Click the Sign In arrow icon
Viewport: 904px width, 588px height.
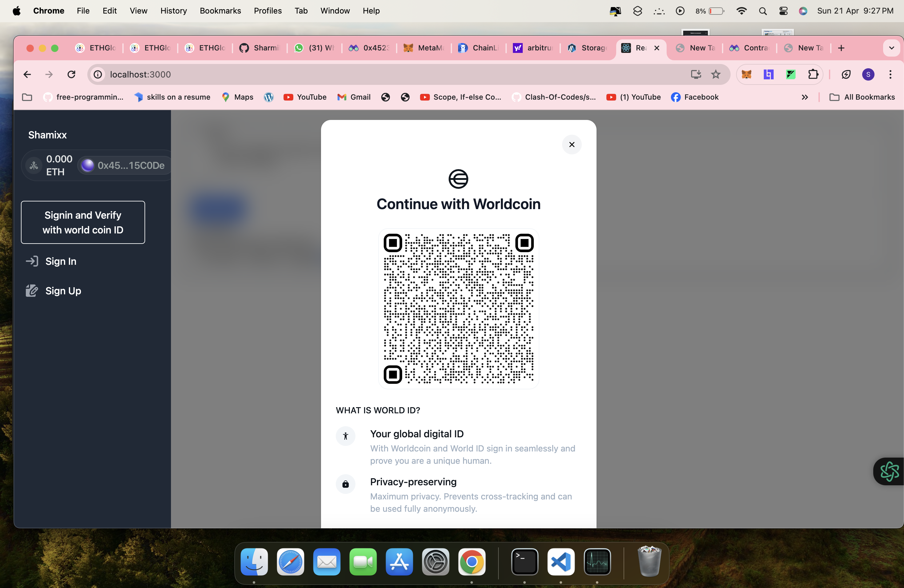point(32,261)
